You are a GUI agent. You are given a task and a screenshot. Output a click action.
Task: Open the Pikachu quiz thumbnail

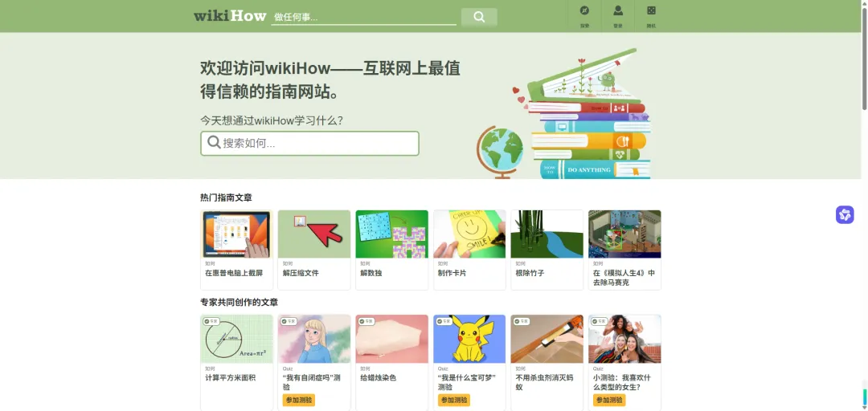coord(469,339)
